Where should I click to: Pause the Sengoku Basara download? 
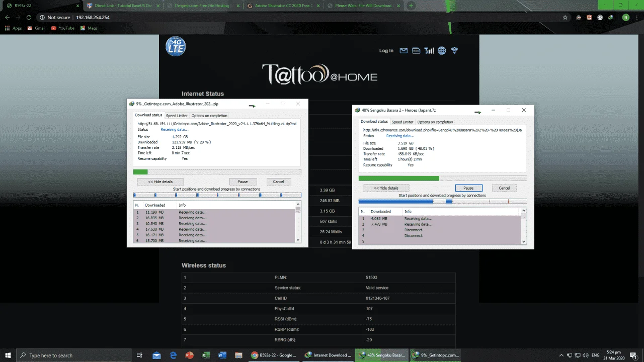pyautogui.click(x=468, y=188)
